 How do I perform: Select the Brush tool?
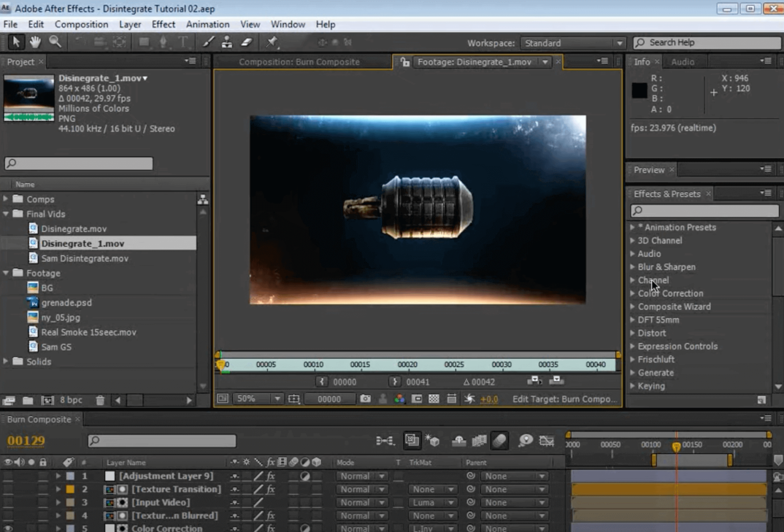[208, 42]
